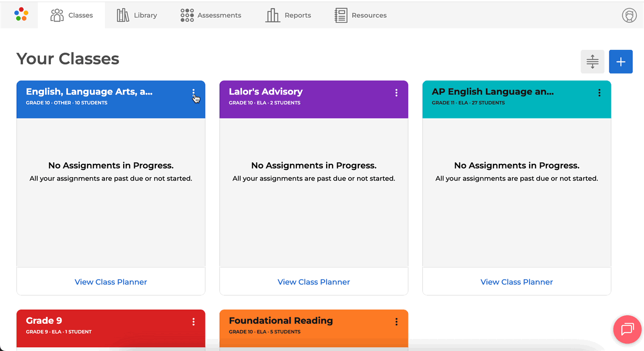The width and height of the screenshot is (644, 351).
Task: Click the Foundational Reading orange class header
Action: (x=281, y=321)
